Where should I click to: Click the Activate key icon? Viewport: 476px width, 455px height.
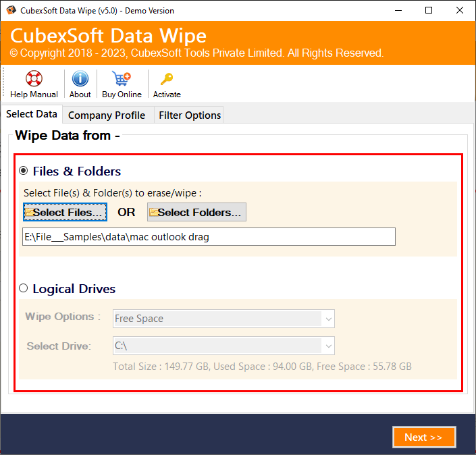pos(167,79)
